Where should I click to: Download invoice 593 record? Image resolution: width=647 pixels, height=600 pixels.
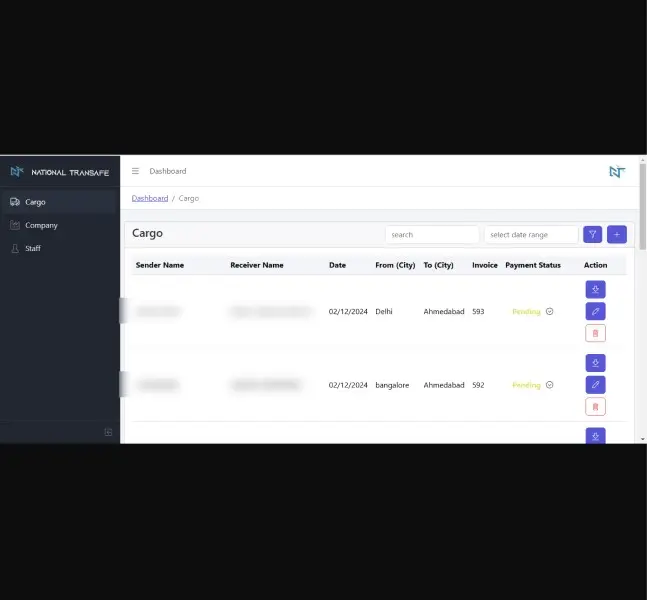[x=595, y=289]
